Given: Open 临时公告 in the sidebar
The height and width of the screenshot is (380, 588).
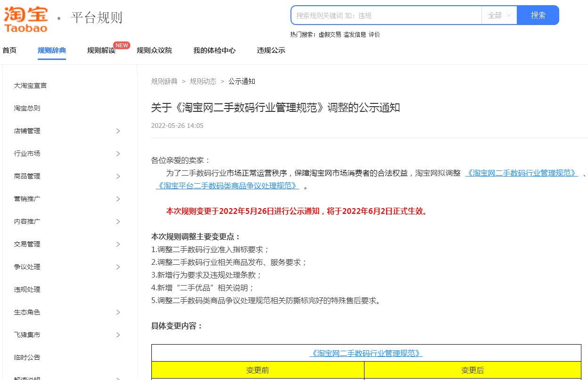Looking at the screenshot, I should 27,357.
